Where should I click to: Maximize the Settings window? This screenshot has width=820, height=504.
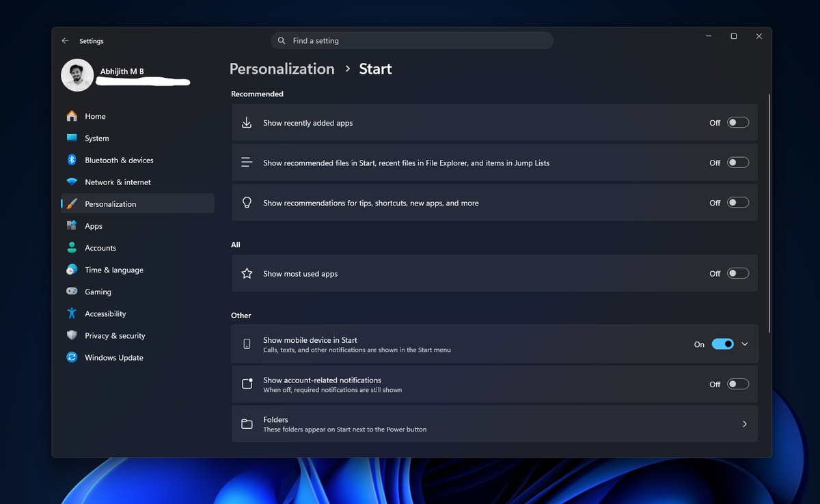pos(733,37)
